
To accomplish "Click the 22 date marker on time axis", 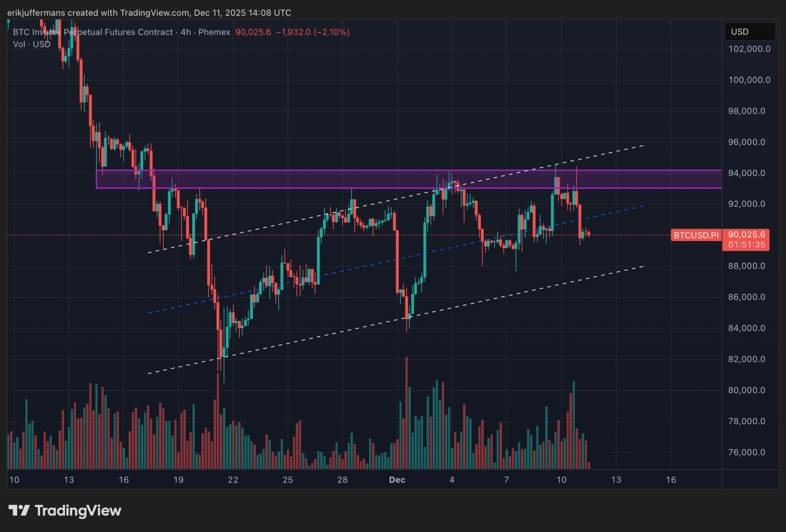I will [233, 480].
